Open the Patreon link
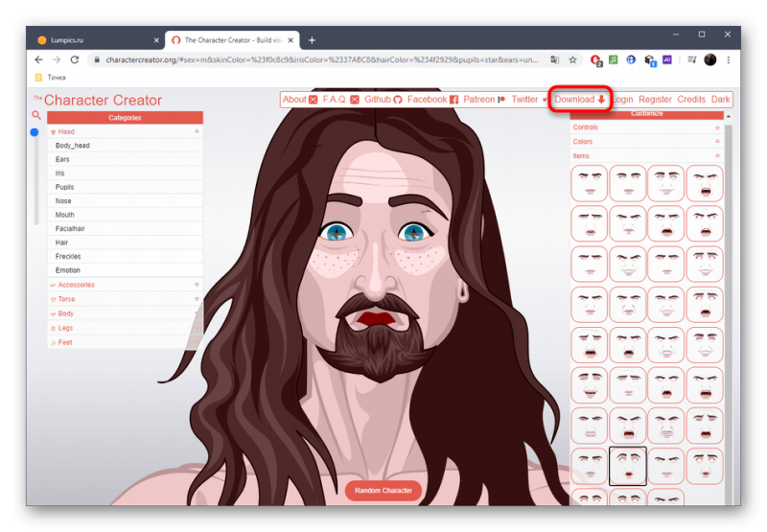Screen dimensions: 767x532 click(484, 100)
